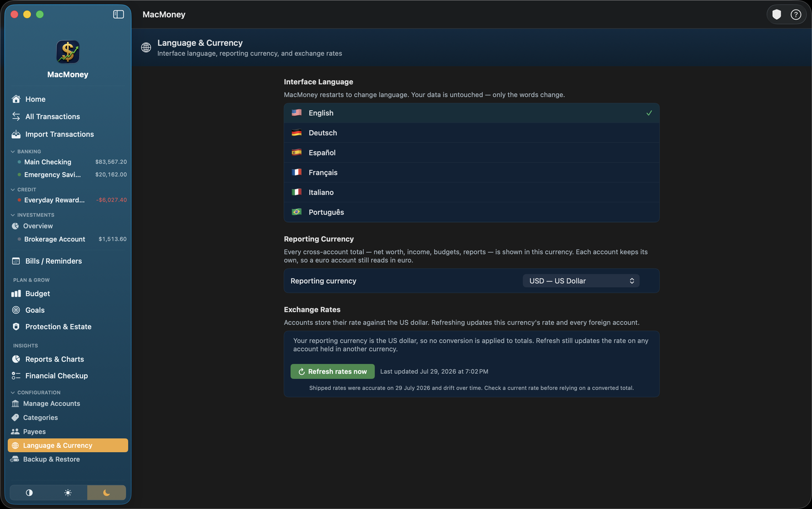
Task: Go to Budget page
Action: pos(68,294)
